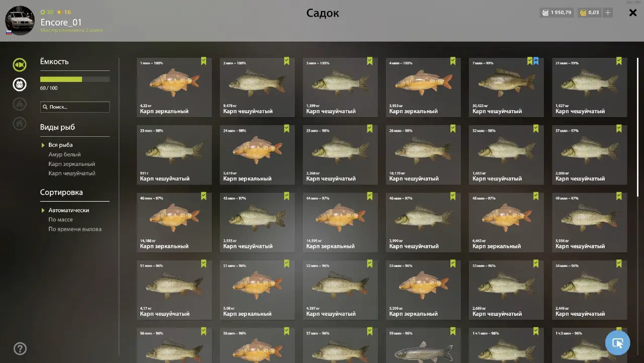Add gold coins with the plus button
Image resolution: width=644 pixels, height=363 pixels.
coord(608,13)
